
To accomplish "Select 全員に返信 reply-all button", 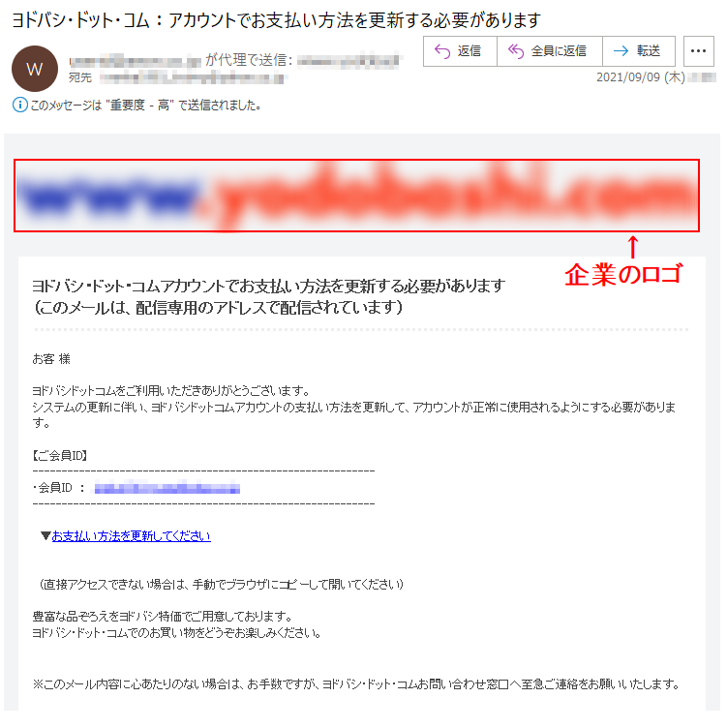I will click(x=550, y=51).
